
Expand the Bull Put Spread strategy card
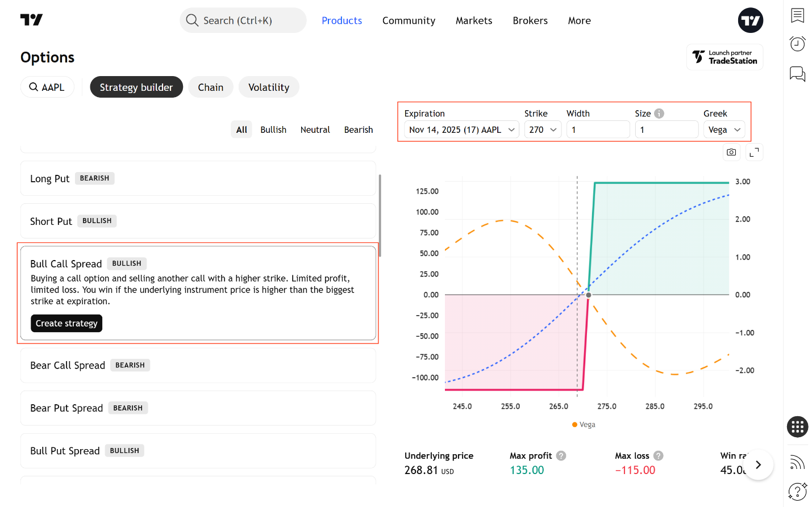pos(198,450)
